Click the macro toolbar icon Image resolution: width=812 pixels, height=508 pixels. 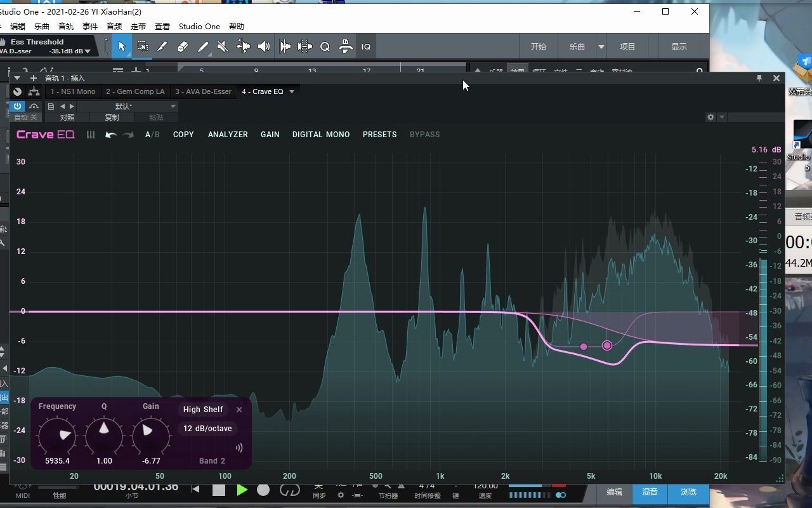coord(346,46)
